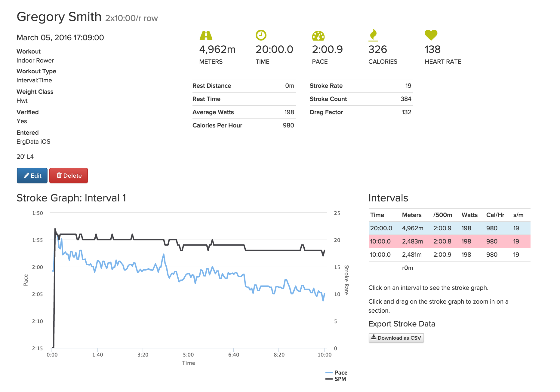
Task: Click the /500m column header in Intervals
Action: point(442,215)
